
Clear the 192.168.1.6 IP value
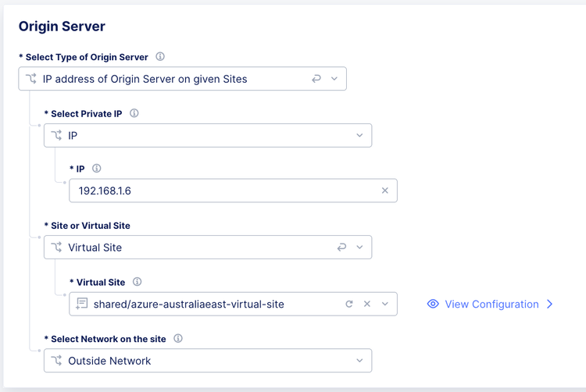384,191
